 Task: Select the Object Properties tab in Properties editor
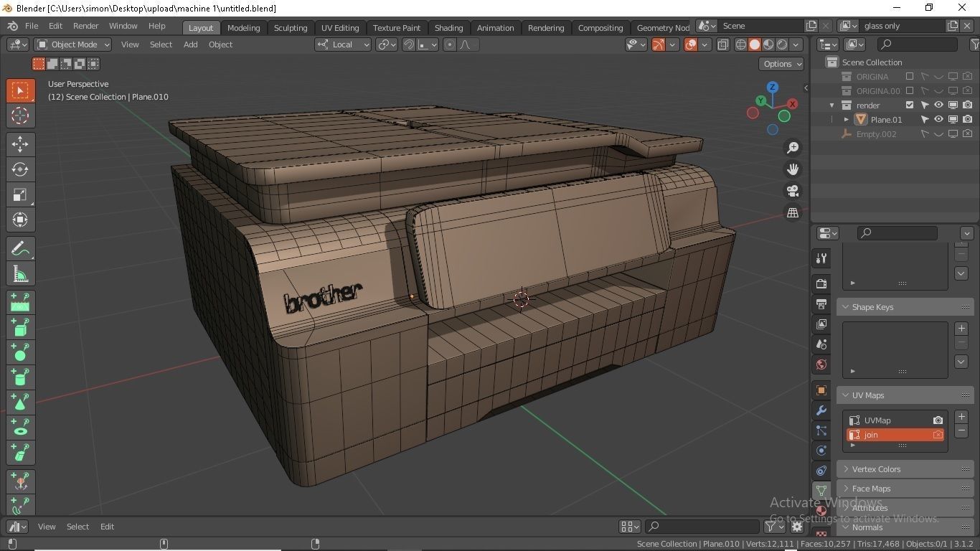tap(821, 390)
